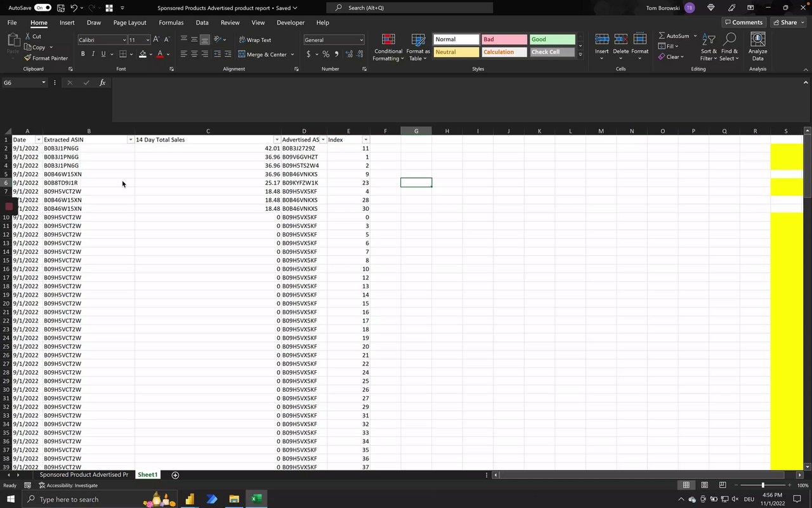The width and height of the screenshot is (812, 508).
Task: Apply the Accounting Number Format
Action: pos(309,54)
